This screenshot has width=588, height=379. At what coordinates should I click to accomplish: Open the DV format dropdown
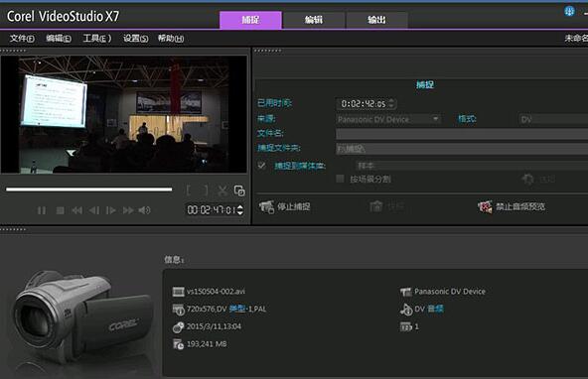(553, 119)
